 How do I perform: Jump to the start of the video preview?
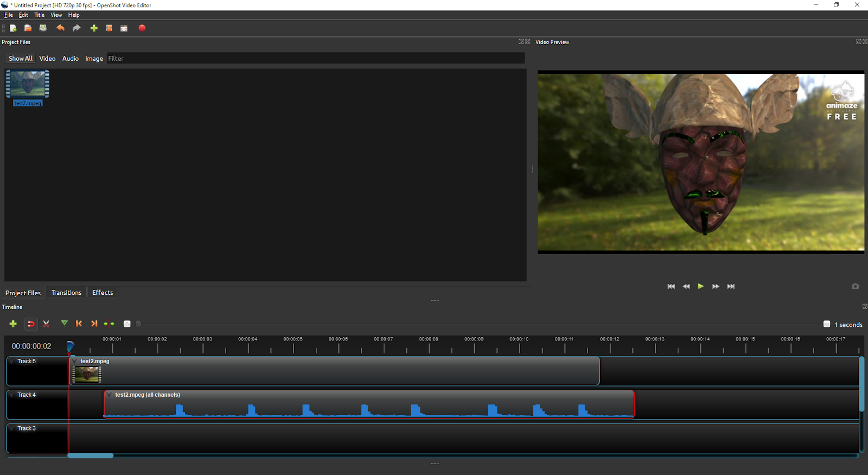[671, 286]
